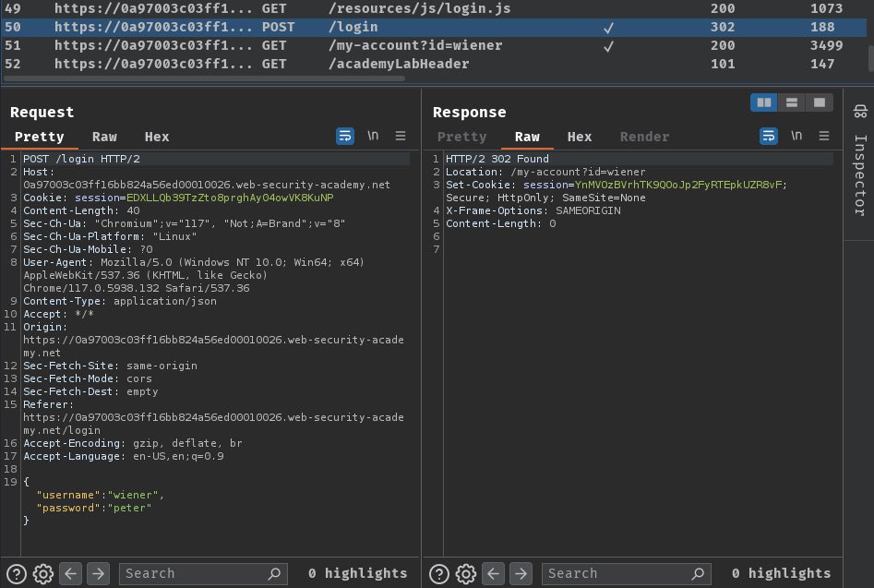
Task: Click the next-match arrow in Request search
Action: [x=98, y=573]
